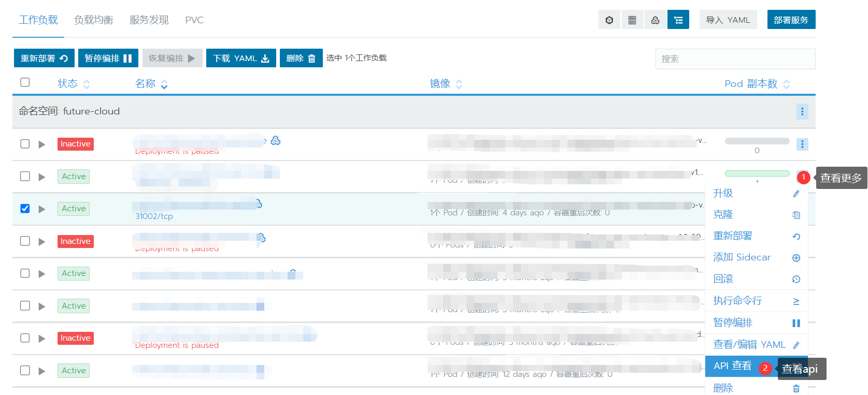Expand the 31002/tcp workload row arrow
868x395 pixels.
pyautogui.click(x=42, y=209)
